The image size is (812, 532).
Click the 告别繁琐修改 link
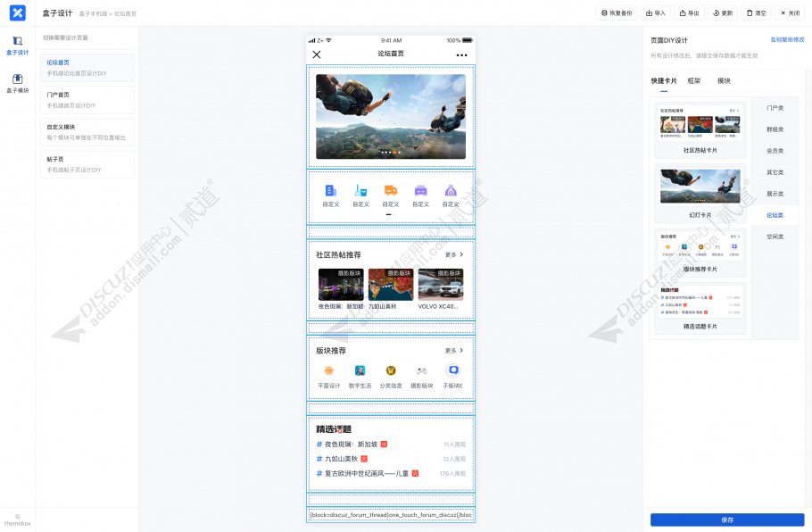pos(787,40)
